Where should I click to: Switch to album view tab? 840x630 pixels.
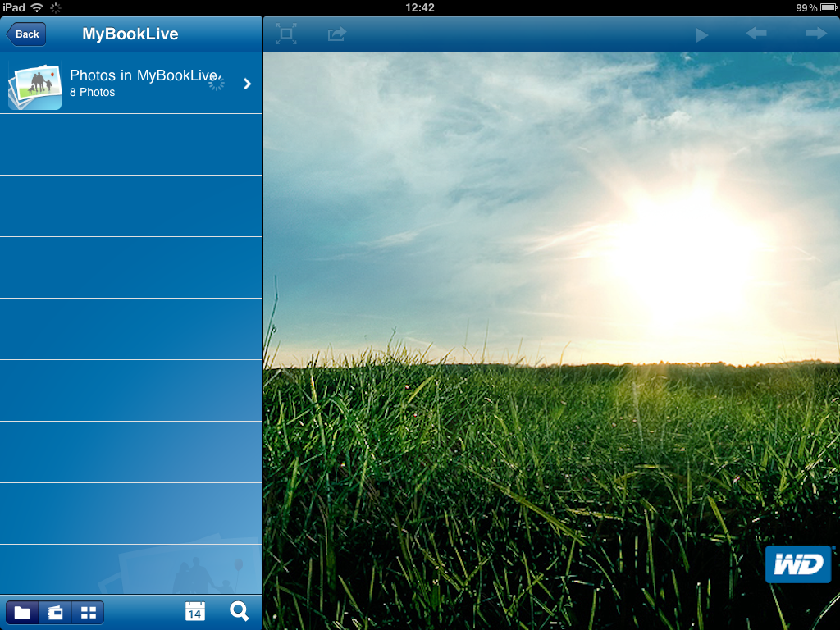pyautogui.click(x=55, y=612)
